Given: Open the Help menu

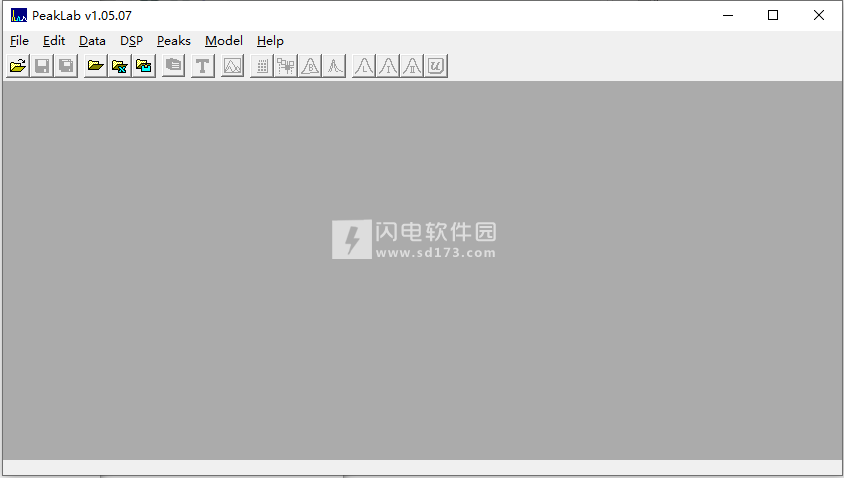Looking at the screenshot, I should (x=270, y=41).
